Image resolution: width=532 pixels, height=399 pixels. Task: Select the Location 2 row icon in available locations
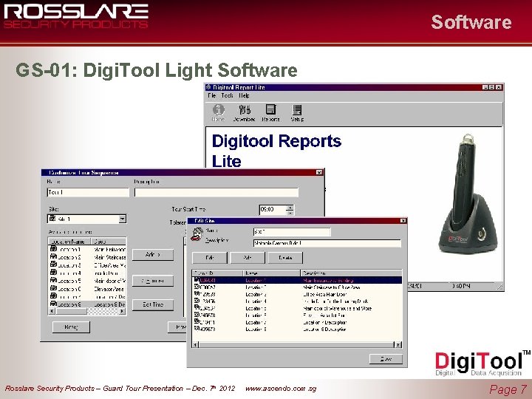click(x=53, y=256)
